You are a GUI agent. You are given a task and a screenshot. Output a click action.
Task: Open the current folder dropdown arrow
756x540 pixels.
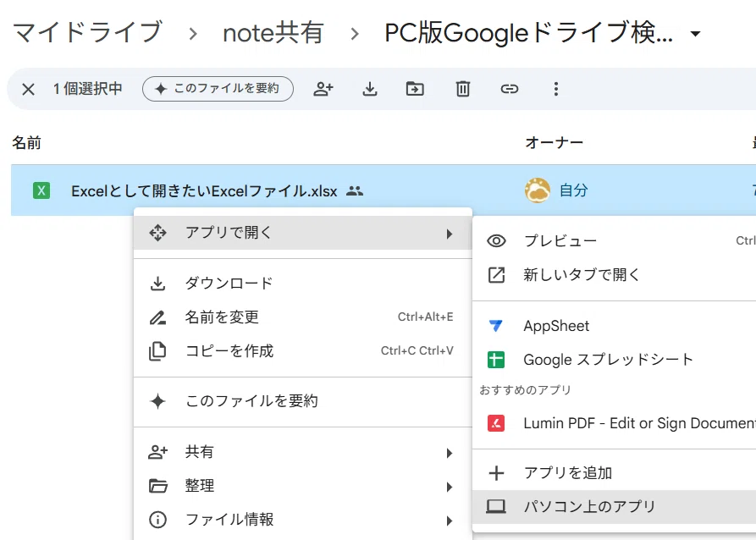[695, 34]
